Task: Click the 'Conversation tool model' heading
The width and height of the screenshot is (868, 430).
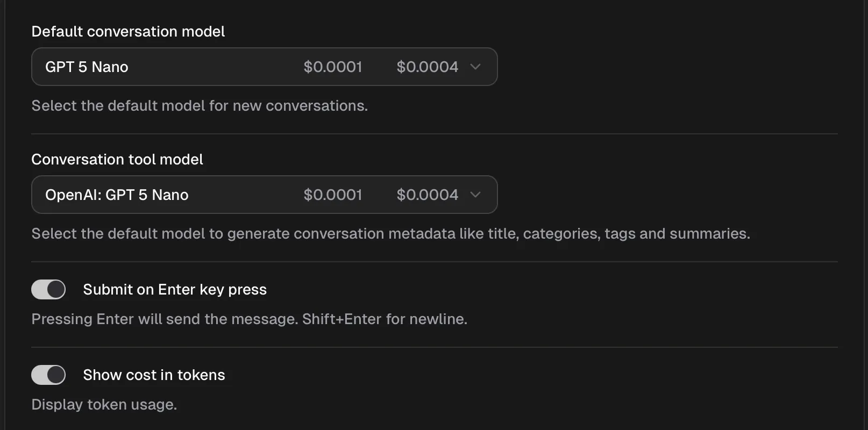Action: click(x=117, y=160)
